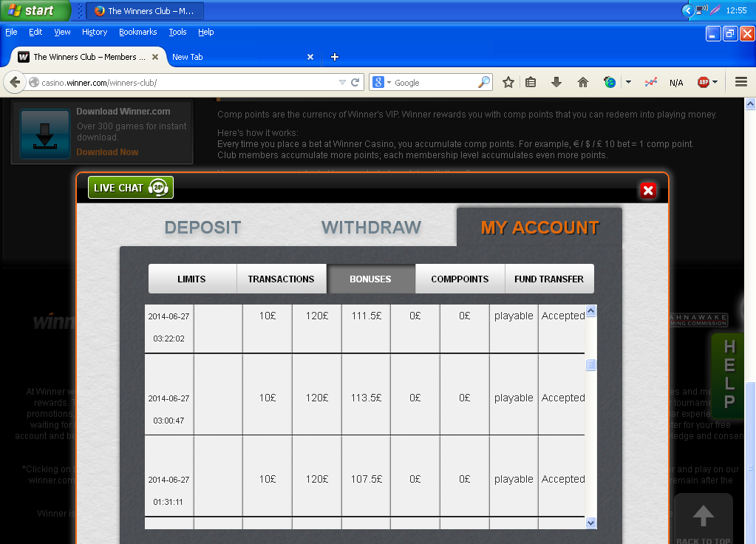The image size is (756, 544).
Task: Click the Download Now link
Action: 107,152
